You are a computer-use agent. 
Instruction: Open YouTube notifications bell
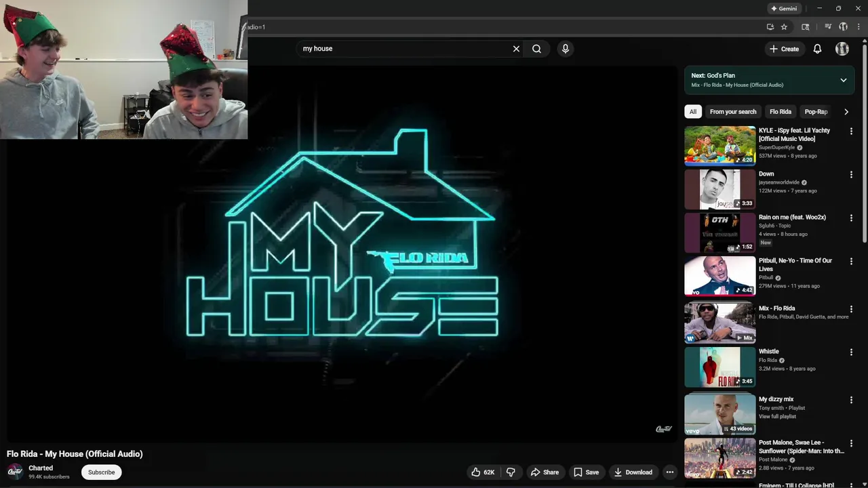pos(817,49)
